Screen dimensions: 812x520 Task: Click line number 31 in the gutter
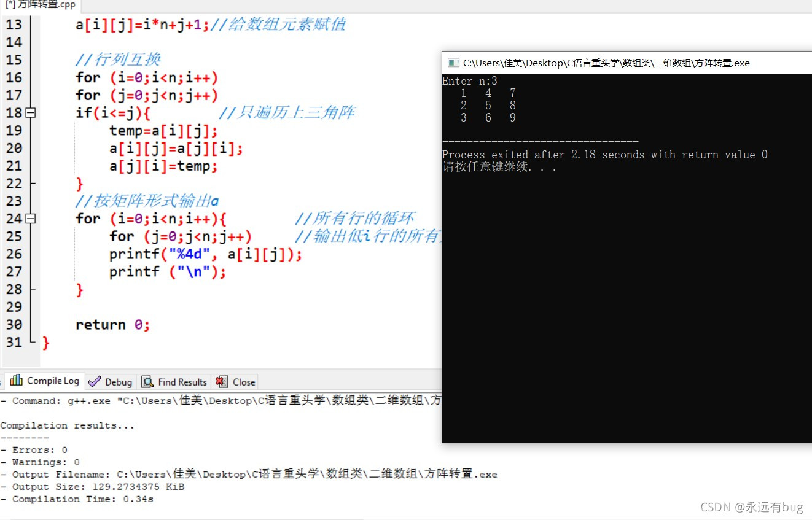(14, 342)
